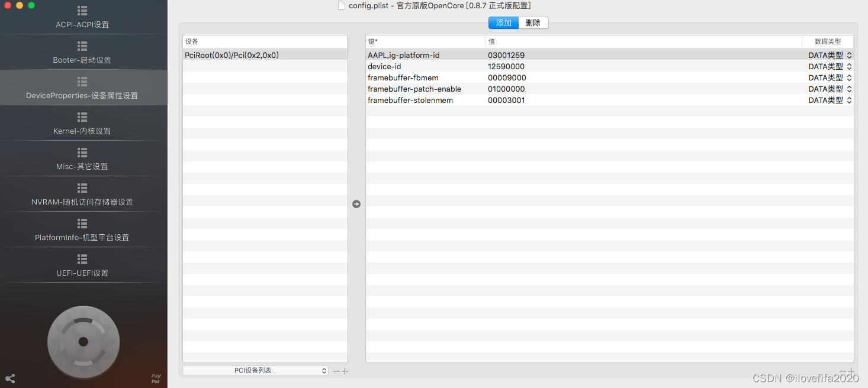
Task: Open Misc-其它设置 sidebar section
Action: (82, 159)
